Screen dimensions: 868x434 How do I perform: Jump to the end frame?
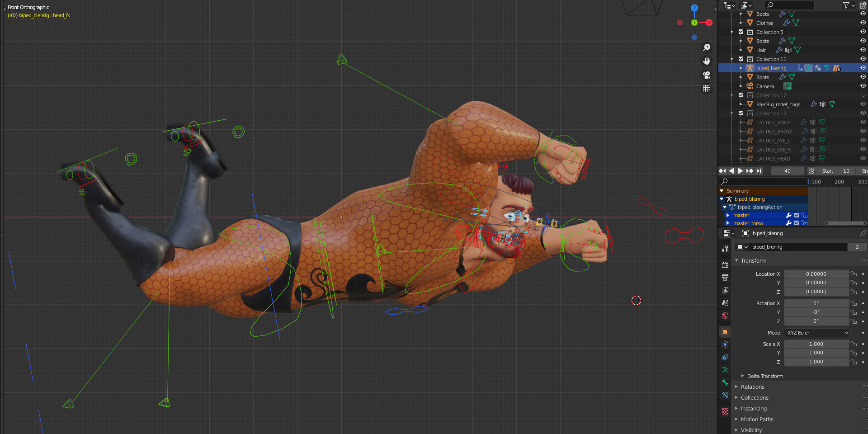(x=759, y=171)
